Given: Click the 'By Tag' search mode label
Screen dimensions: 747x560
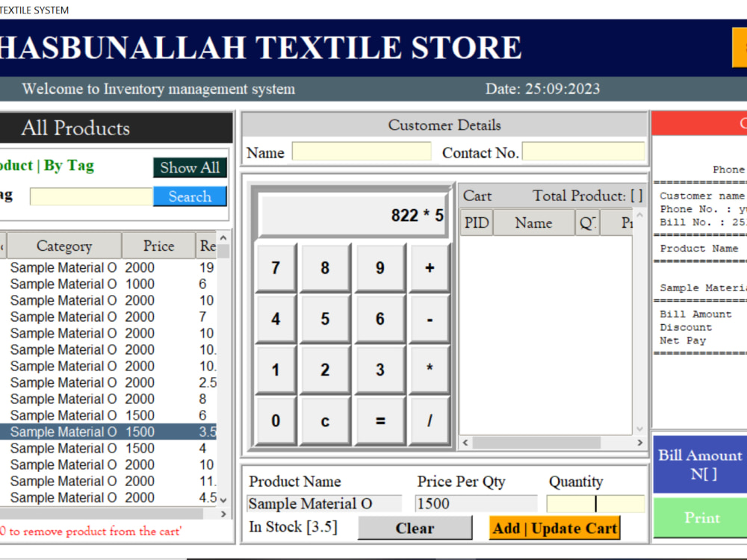Looking at the screenshot, I should click(x=69, y=165).
